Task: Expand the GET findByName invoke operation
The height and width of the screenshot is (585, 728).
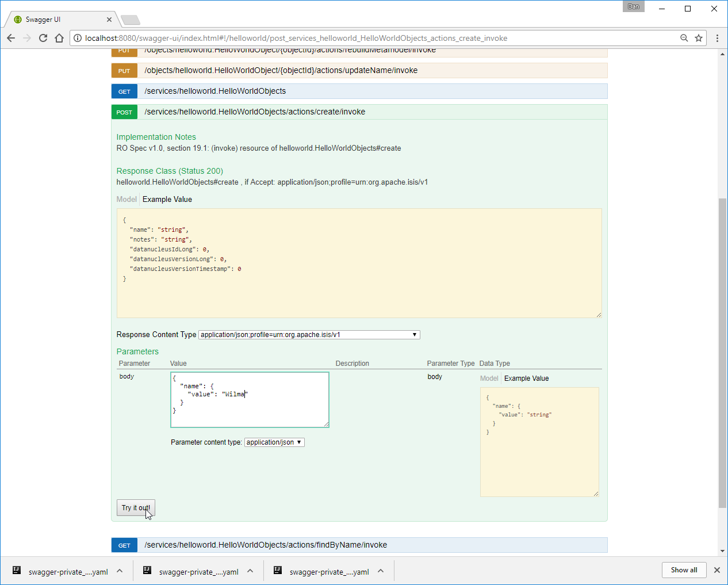Action: pyautogui.click(x=265, y=545)
